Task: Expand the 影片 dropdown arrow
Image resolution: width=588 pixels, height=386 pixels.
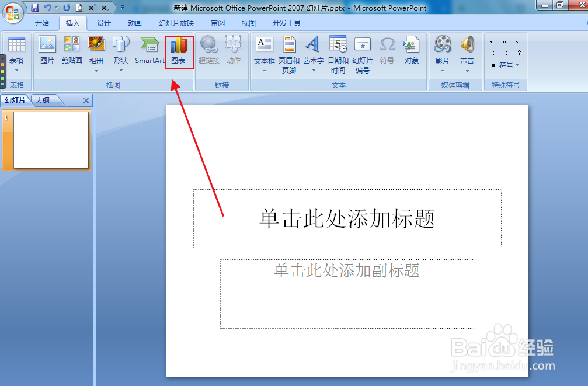Action: (443, 71)
